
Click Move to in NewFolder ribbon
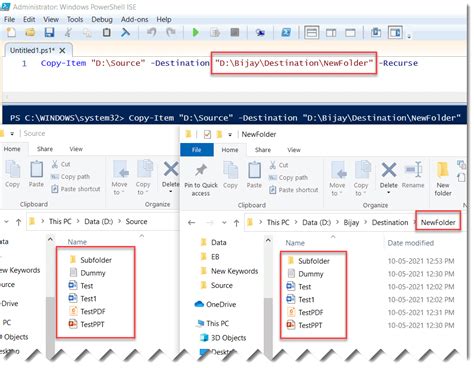pyautogui.click(x=337, y=179)
